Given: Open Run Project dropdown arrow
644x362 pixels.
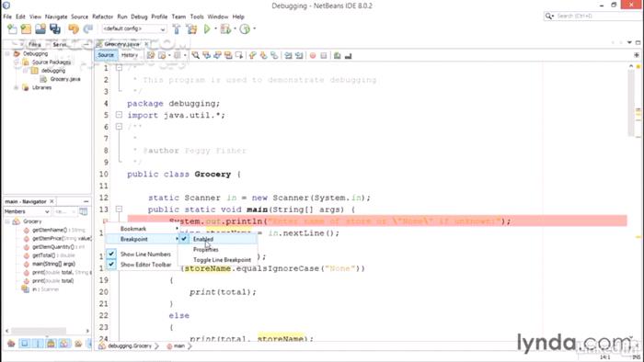Looking at the screenshot, I should [215, 28].
